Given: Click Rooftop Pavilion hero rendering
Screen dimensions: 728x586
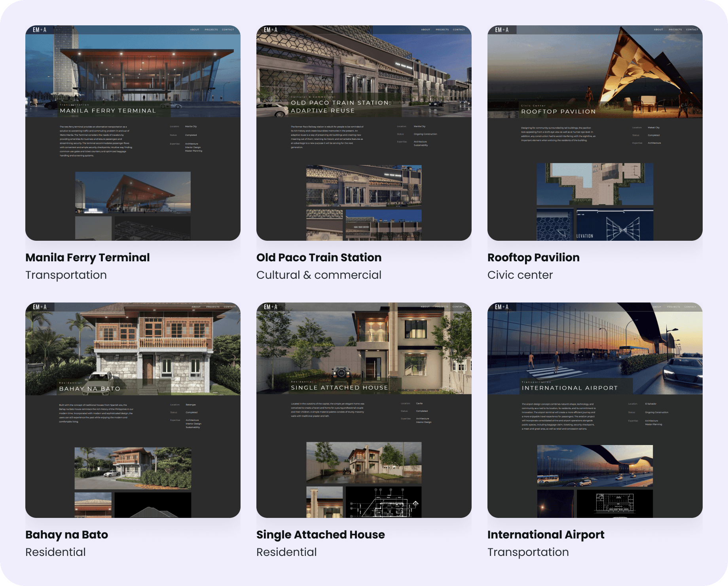Looking at the screenshot, I should click(x=595, y=72).
